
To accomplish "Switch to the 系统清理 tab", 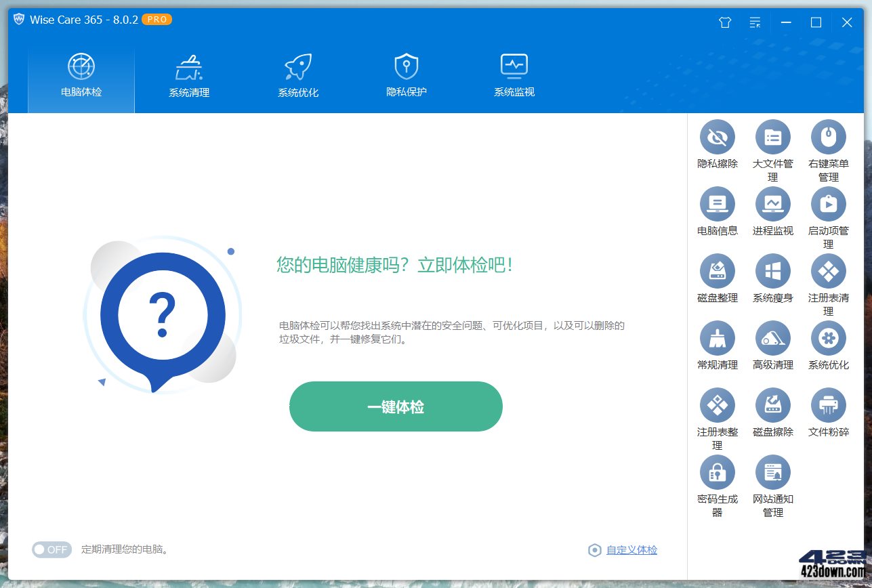I will click(x=189, y=77).
